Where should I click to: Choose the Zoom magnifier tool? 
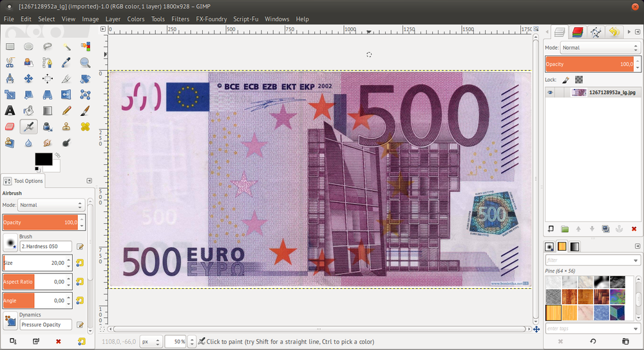[84, 63]
